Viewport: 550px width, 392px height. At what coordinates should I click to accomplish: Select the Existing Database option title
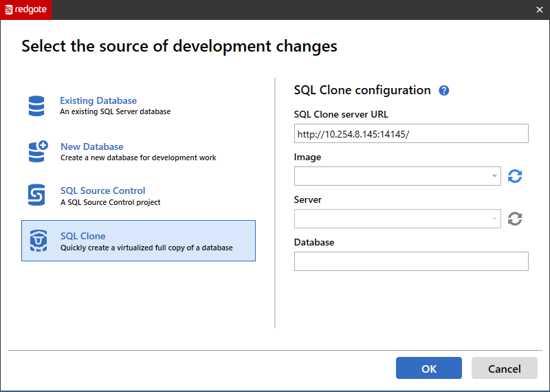[98, 100]
